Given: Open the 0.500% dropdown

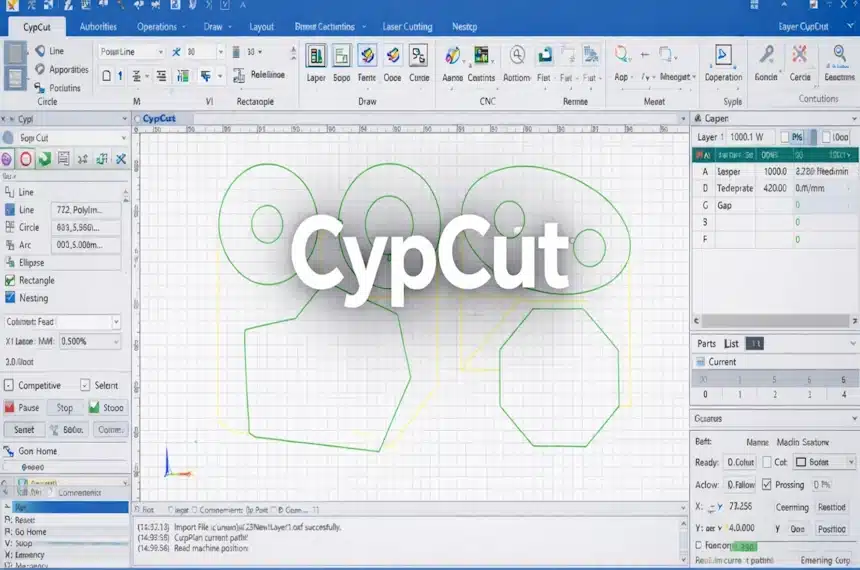Looking at the screenshot, I should pyautogui.click(x=116, y=341).
